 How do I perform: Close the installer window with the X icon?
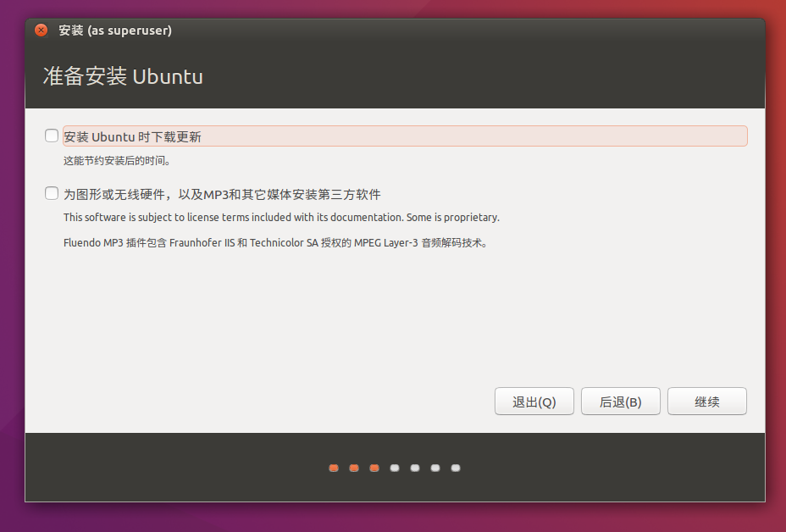pos(40,29)
